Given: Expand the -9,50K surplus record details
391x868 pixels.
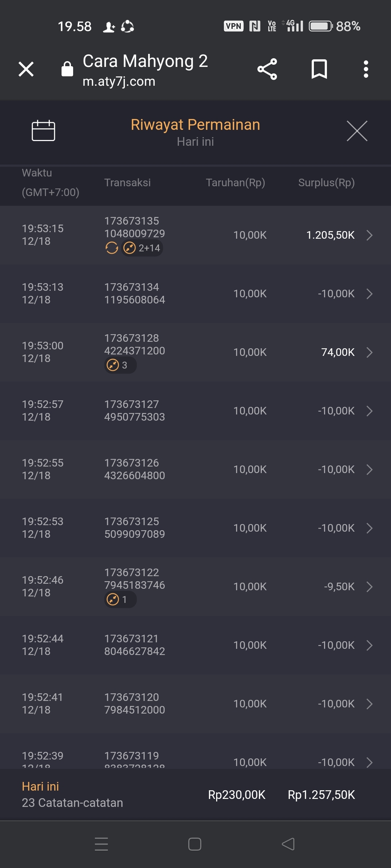Looking at the screenshot, I should coord(369,587).
